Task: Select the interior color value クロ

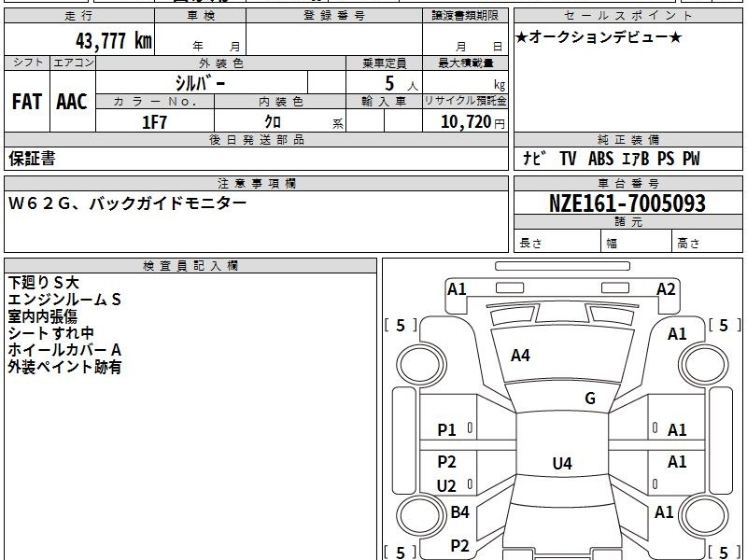Action: [x=273, y=122]
